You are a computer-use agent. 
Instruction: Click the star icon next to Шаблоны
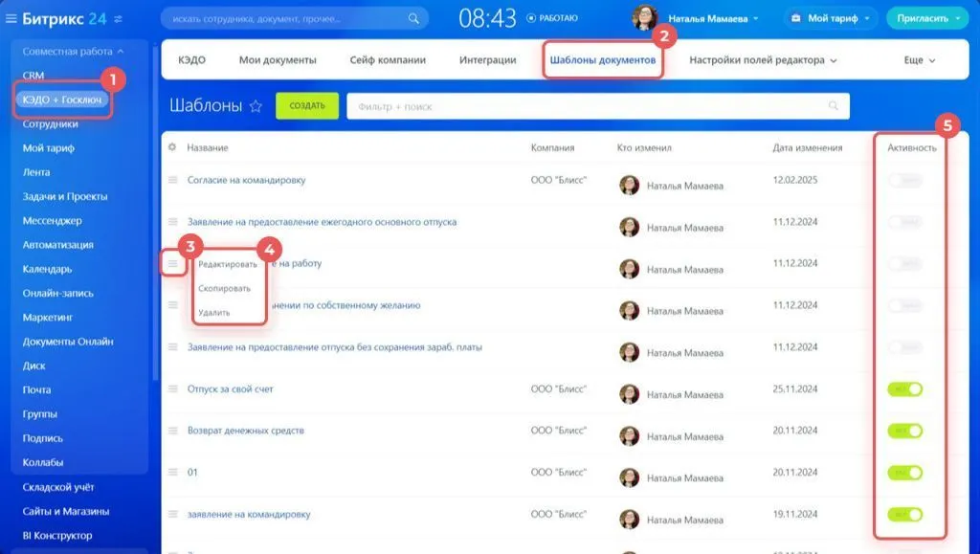tap(256, 106)
